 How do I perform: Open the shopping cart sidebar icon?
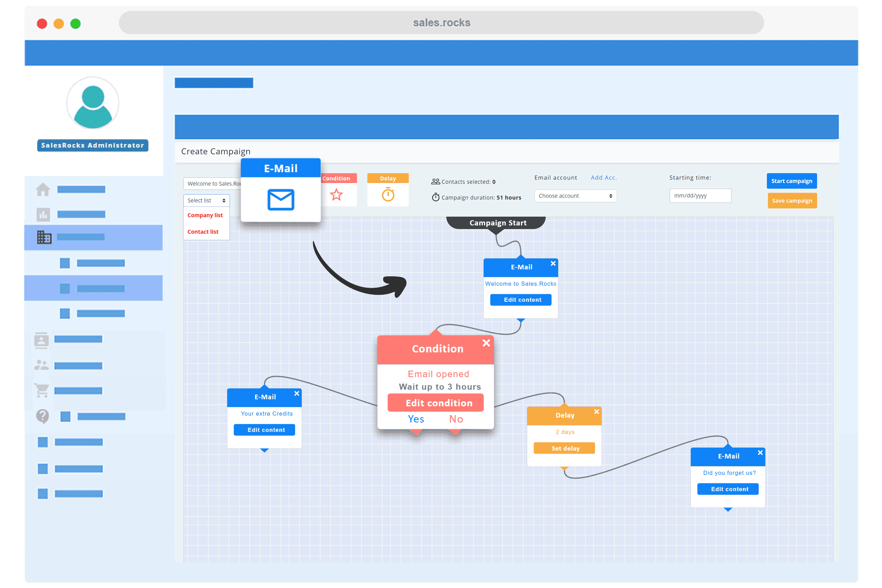[42, 391]
